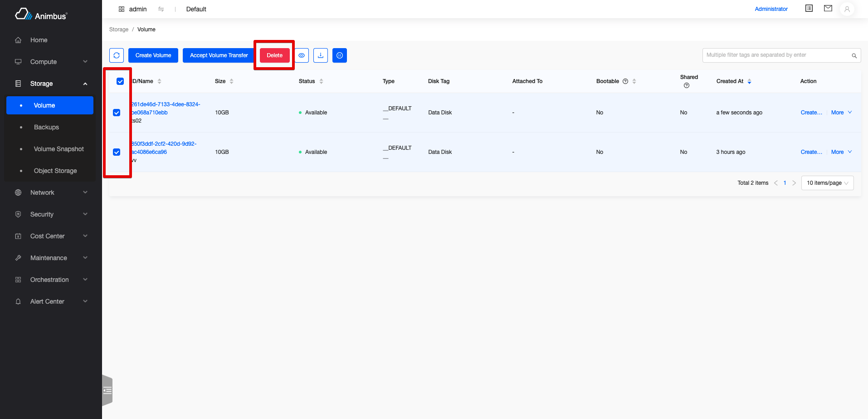Open the 10 items/page dropdown

(x=827, y=183)
